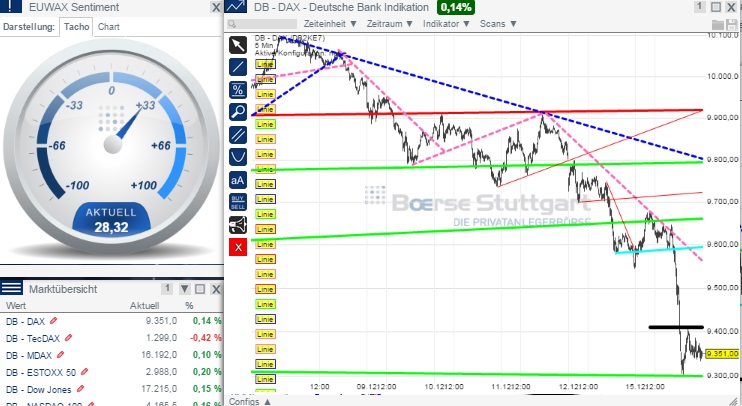Viewport: 742px width, 406px height.
Task: Click the AKTUELL 28,32 sentiment readout
Action: (111, 221)
